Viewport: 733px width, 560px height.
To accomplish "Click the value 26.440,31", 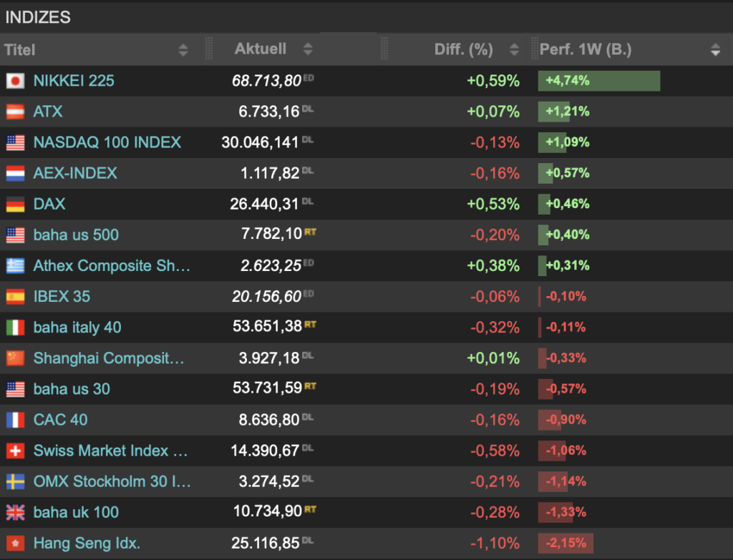I will pos(264,204).
